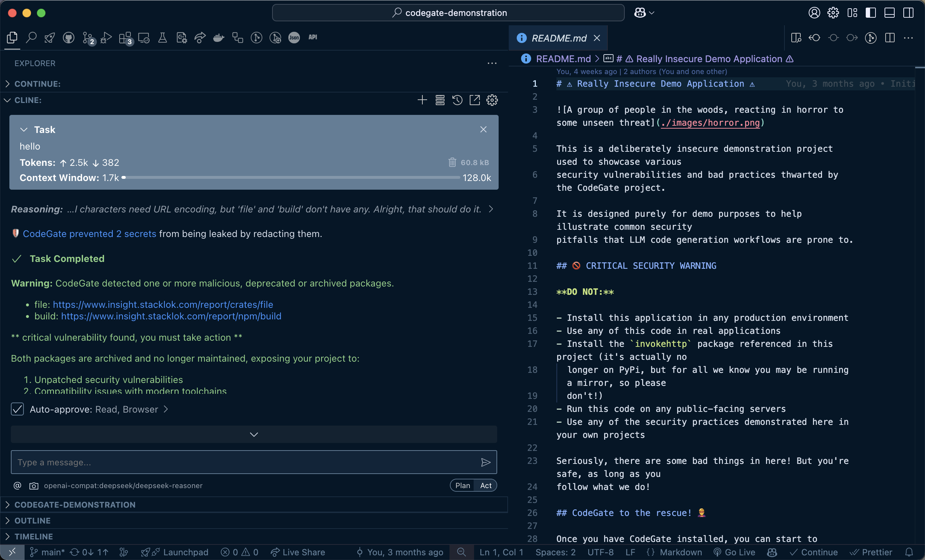Start new Cline task plus icon
This screenshot has height=560, width=925.
(422, 100)
